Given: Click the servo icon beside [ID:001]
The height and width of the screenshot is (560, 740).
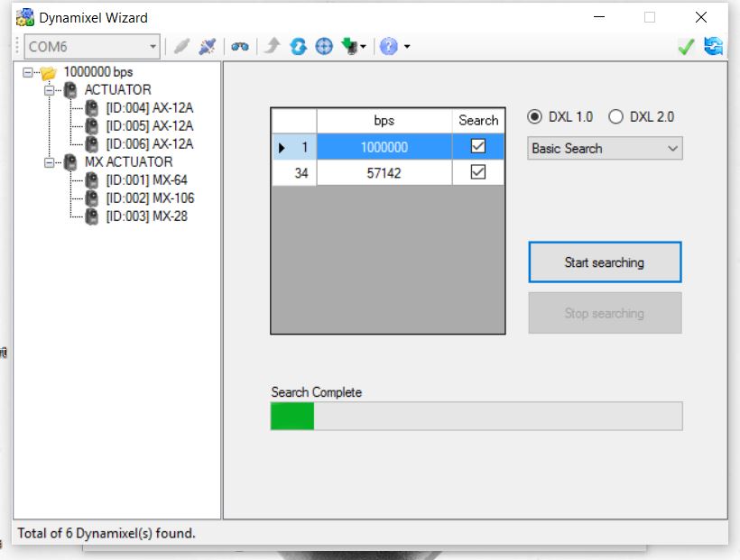Looking at the screenshot, I should click(91, 179).
